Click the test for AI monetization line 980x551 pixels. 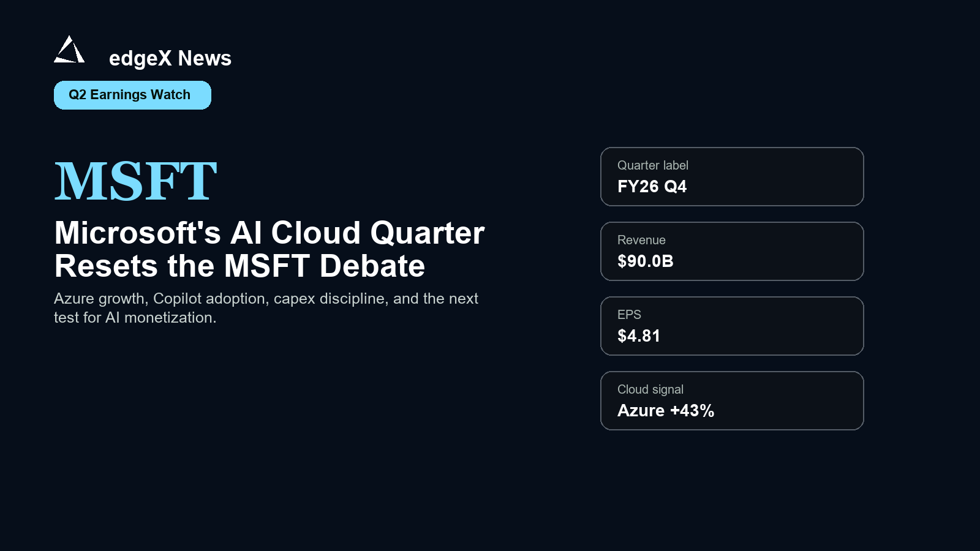135,318
